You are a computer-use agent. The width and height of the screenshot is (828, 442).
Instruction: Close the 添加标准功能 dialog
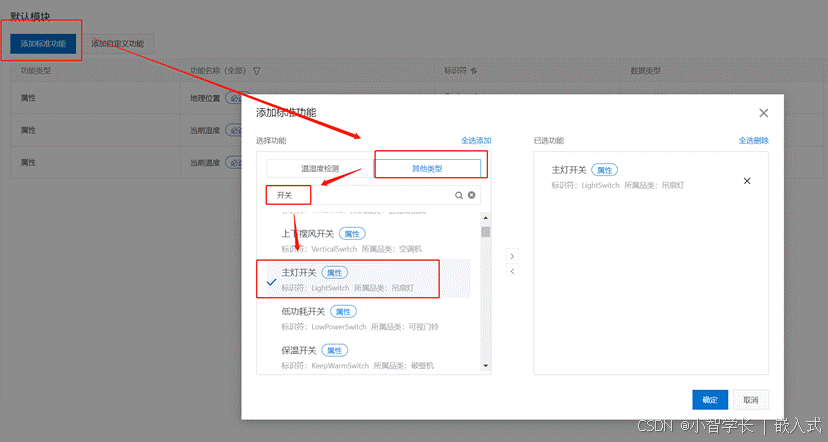click(x=764, y=113)
